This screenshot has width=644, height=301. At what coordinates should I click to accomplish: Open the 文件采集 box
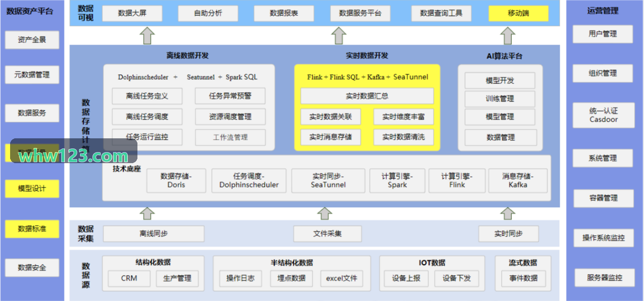click(328, 234)
